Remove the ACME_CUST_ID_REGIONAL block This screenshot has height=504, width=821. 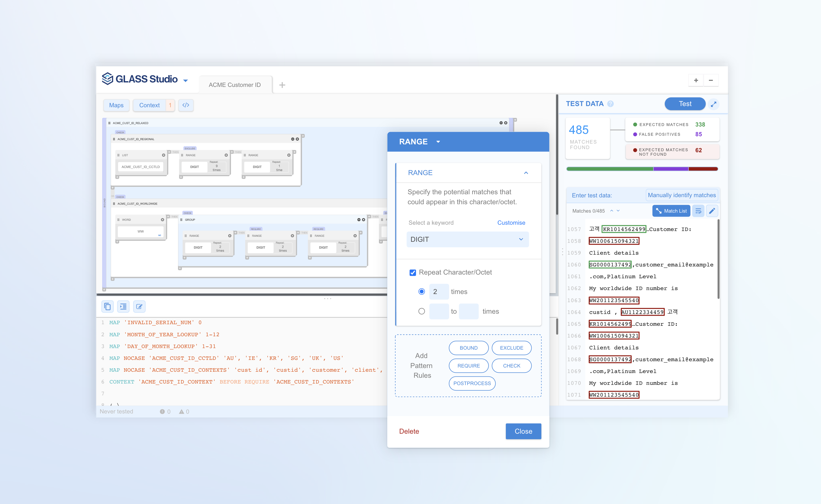click(297, 139)
